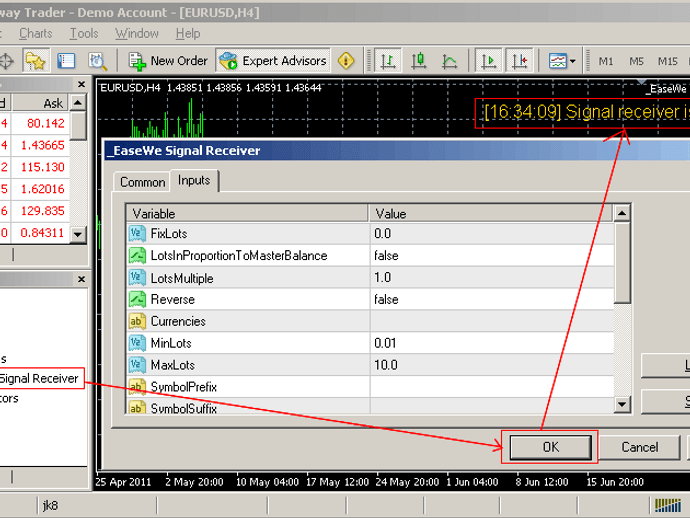Select the SymbolPrefix variable row
The width and height of the screenshot is (690, 518).
coord(248,387)
